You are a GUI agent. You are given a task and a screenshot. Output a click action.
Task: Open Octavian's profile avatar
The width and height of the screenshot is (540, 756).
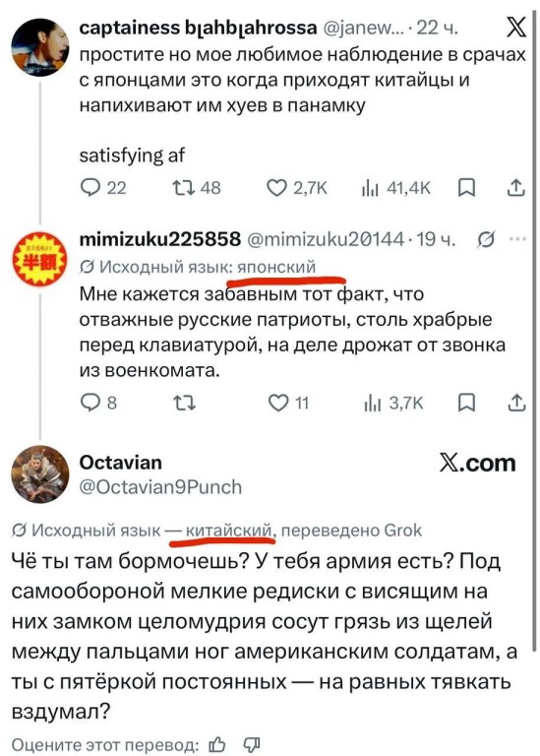pos(40,473)
